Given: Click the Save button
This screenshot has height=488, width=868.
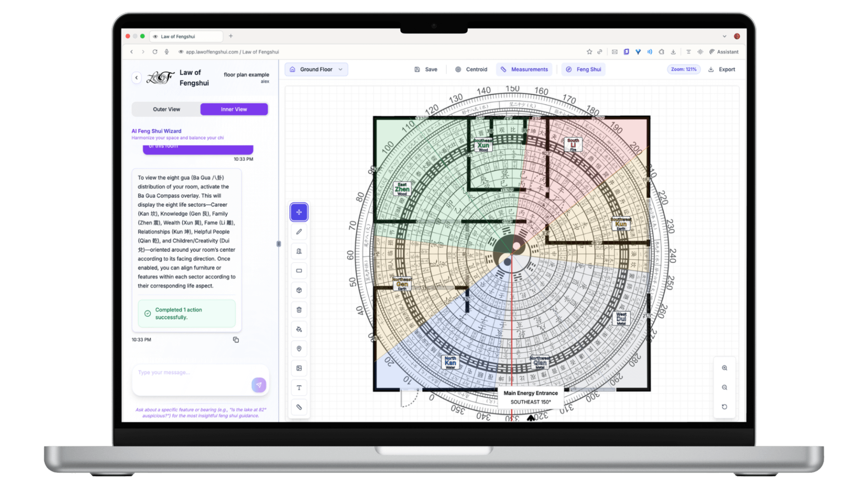Looking at the screenshot, I should click(x=426, y=70).
